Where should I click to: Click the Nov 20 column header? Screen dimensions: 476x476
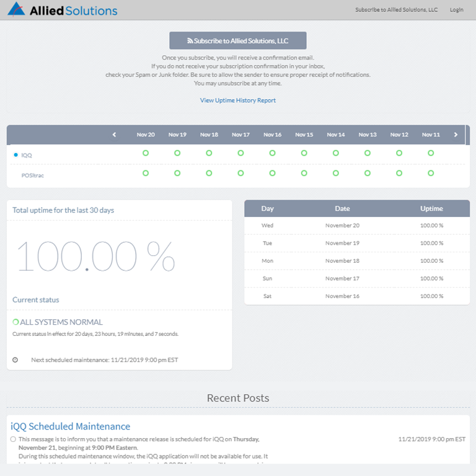tap(146, 134)
